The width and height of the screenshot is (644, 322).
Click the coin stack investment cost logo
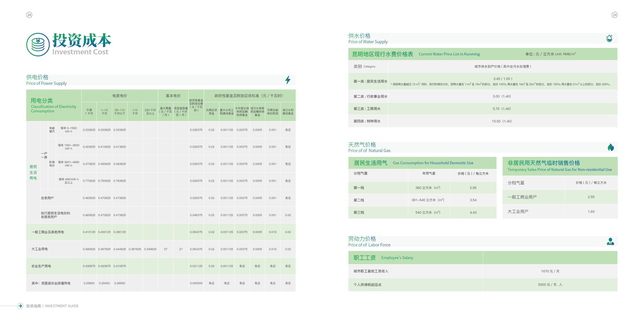pos(38,45)
